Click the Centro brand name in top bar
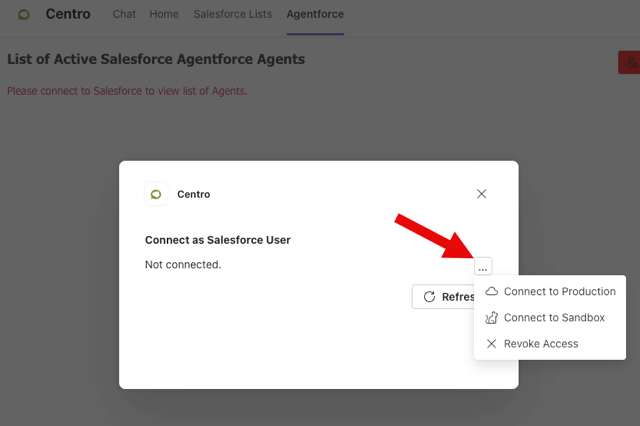Viewport: 640px width, 426px height. 68,14
